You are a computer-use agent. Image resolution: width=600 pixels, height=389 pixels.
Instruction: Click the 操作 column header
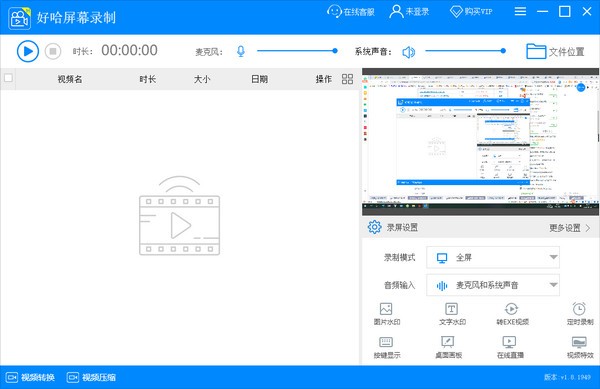[x=323, y=79]
